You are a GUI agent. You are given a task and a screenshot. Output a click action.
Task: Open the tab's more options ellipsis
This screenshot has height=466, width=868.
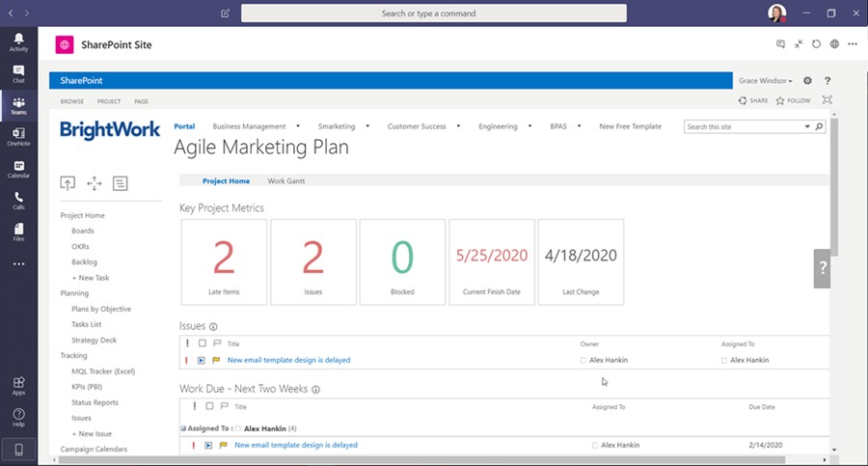pos(853,44)
